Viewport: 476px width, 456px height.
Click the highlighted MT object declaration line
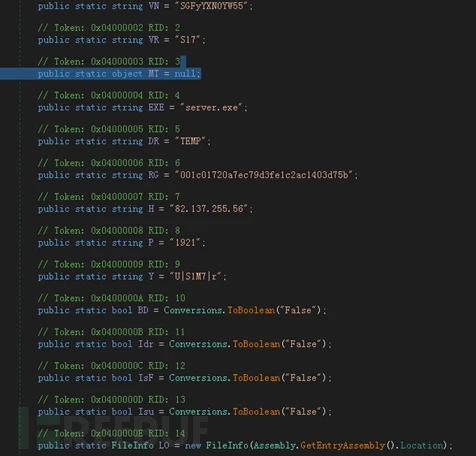pyautogui.click(x=119, y=74)
